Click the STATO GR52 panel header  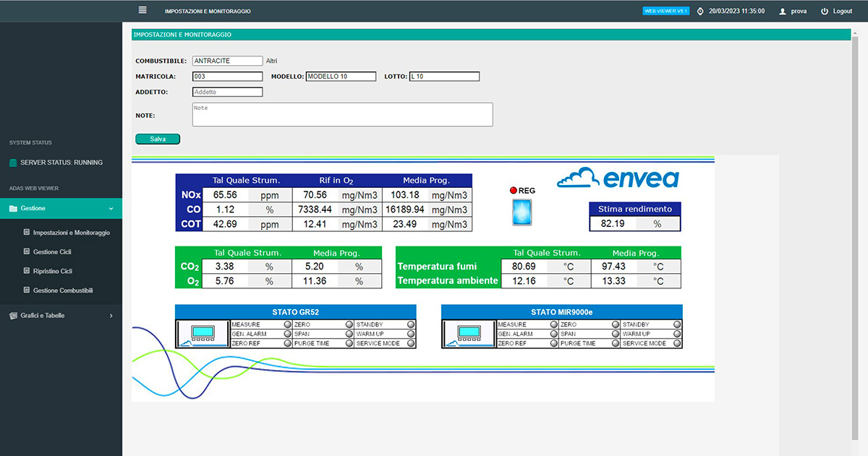pos(296,312)
